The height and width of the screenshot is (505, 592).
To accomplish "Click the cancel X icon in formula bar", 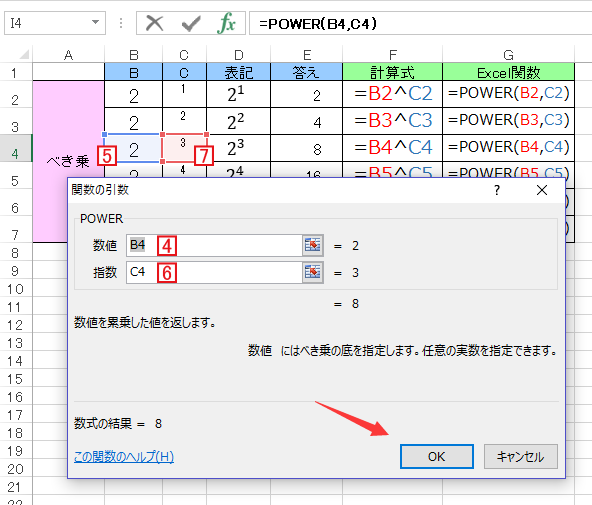I will click(x=155, y=23).
